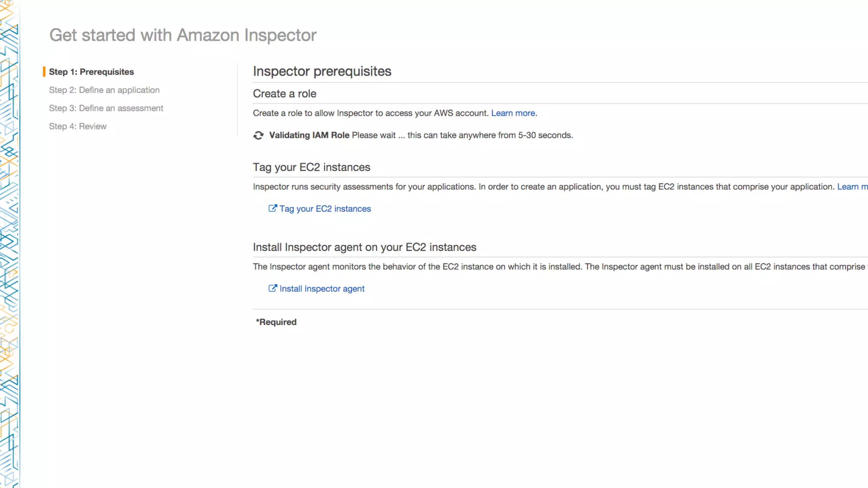Click the Tag your EC2 instances section heading
This screenshot has height=488, width=868.
[x=311, y=167]
